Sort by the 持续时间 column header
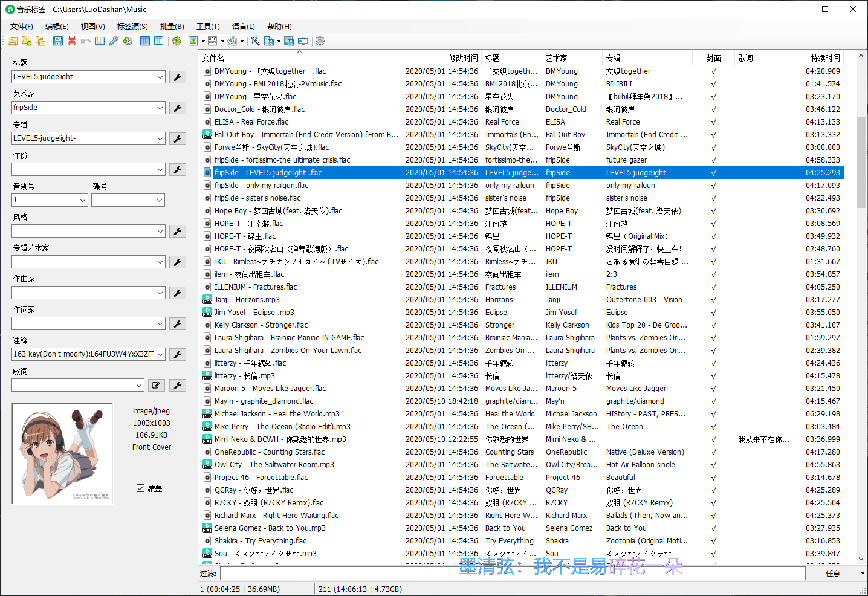The width and height of the screenshot is (868, 596). point(819,58)
